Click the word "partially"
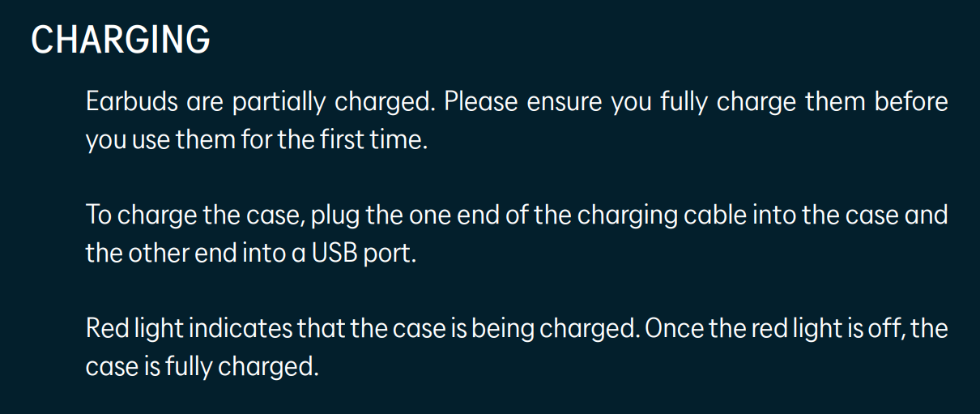 [x=279, y=103]
